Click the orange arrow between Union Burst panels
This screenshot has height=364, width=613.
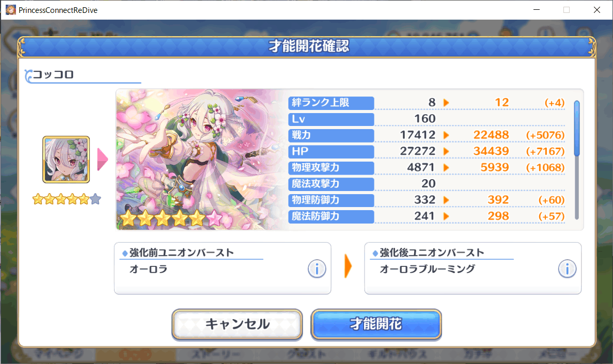coord(348,266)
